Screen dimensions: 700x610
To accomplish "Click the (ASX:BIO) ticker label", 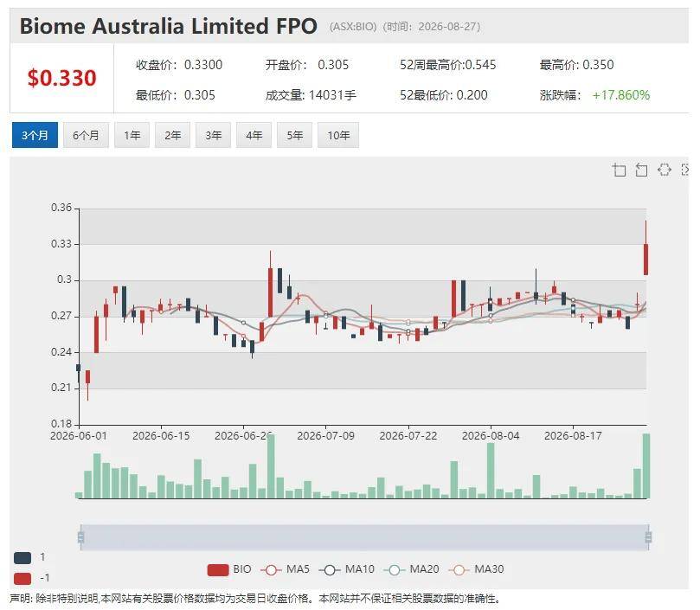I will (x=353, y=27).
